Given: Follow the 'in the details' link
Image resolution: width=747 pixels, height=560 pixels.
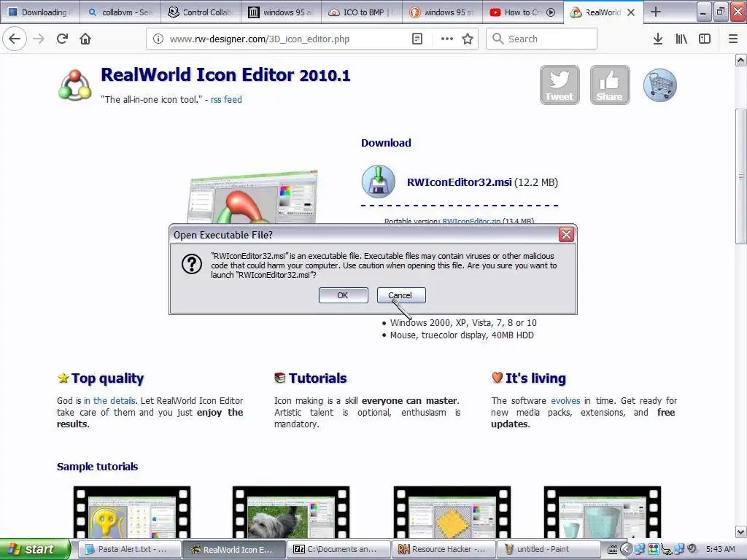Looking at the screenshot, I should coord(109,400).
